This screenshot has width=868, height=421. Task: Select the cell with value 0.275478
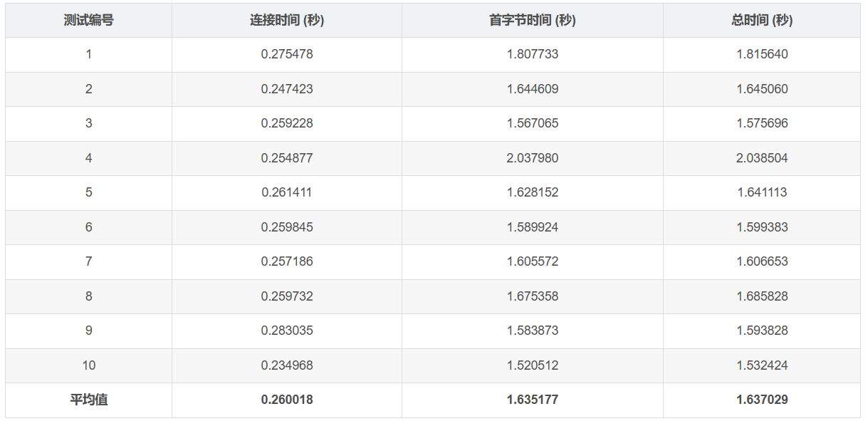pos(286,54)
